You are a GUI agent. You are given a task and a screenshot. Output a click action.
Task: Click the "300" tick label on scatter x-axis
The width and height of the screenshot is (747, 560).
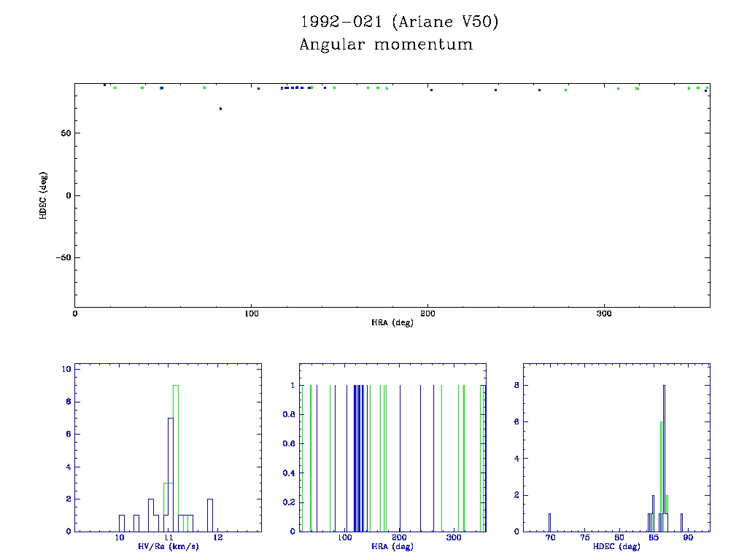604,314
